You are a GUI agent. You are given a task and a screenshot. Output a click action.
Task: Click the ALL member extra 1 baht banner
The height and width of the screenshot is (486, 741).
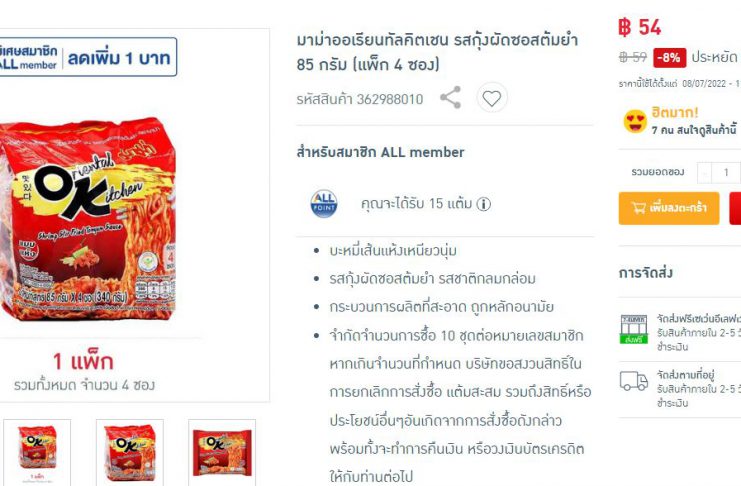88,57
